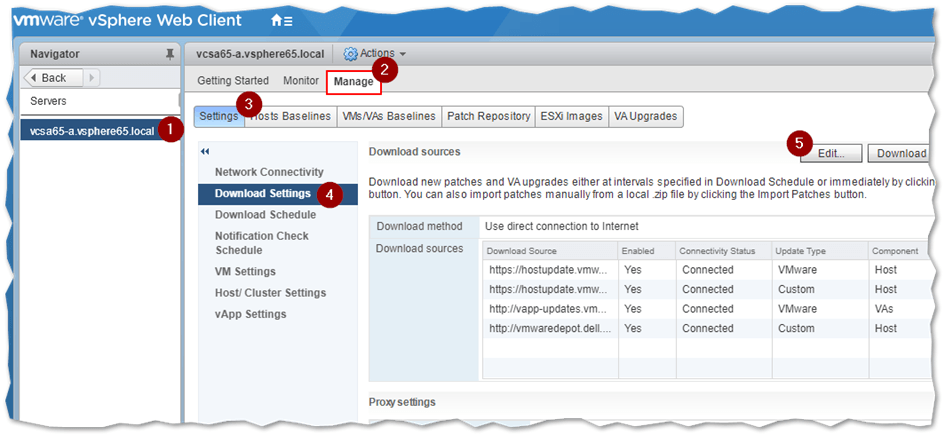Screen dimensions: 945x436
Task: Select Download Settings in sidebar
Action: 277,194
